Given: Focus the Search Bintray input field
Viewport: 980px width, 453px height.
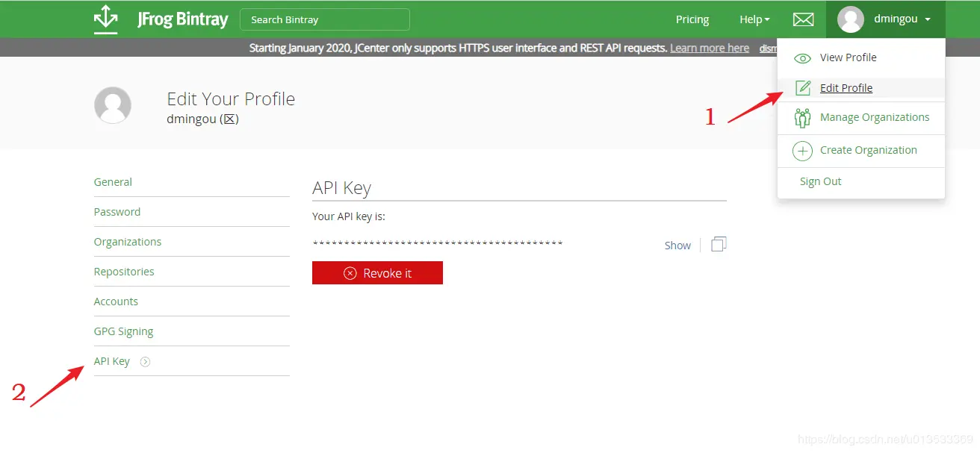Looking at the screenshot, I should [325, 19].
